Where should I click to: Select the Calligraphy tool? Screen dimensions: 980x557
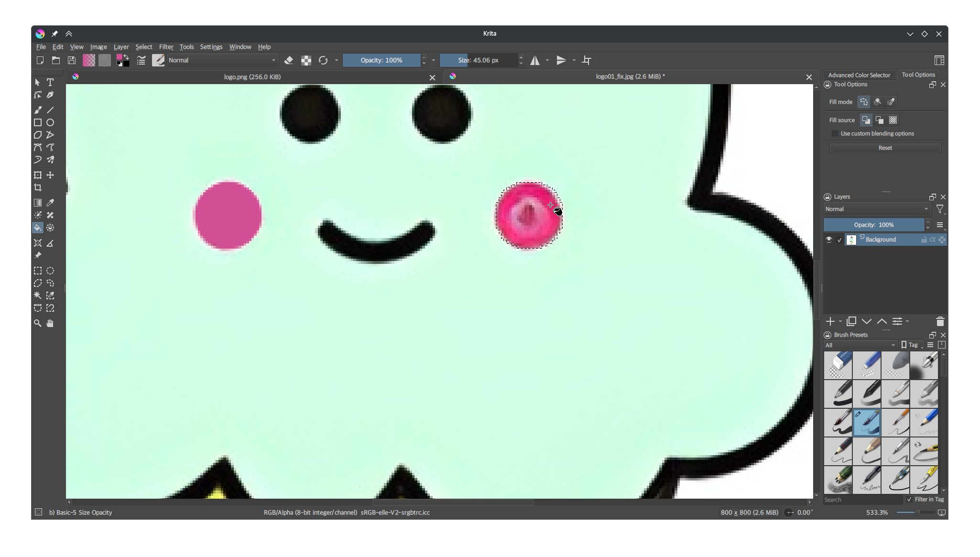tap(50, 95)
